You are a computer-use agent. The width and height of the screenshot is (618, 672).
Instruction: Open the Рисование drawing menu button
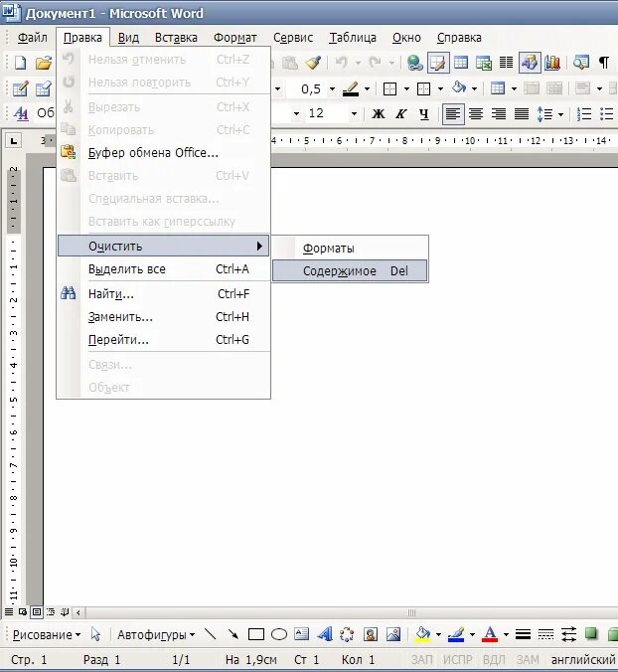[x=47, y=634]
